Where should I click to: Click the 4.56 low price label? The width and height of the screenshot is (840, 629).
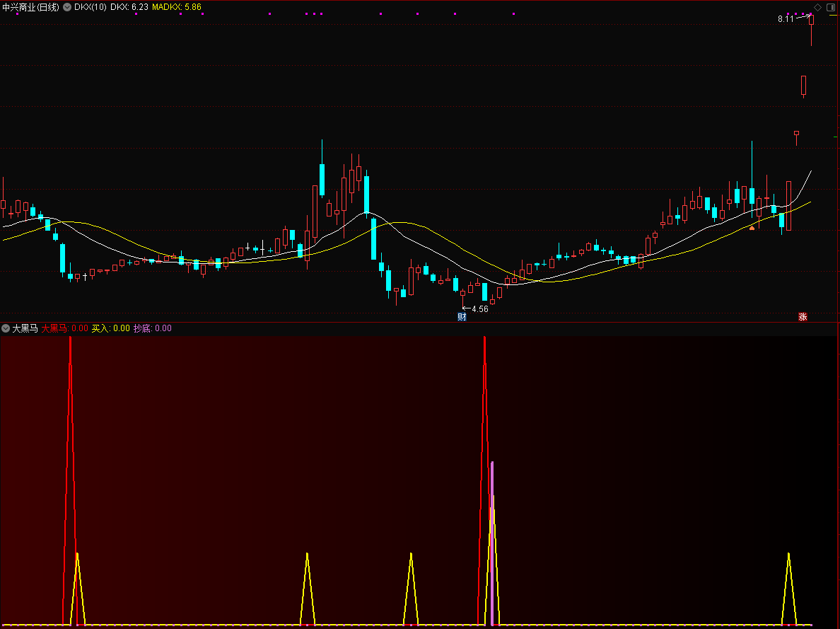tap(480, 309)
